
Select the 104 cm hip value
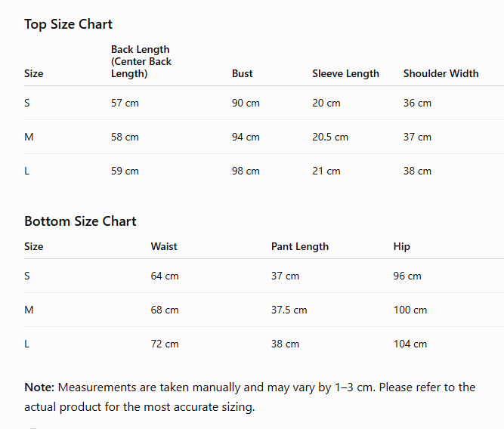point(410,344)
